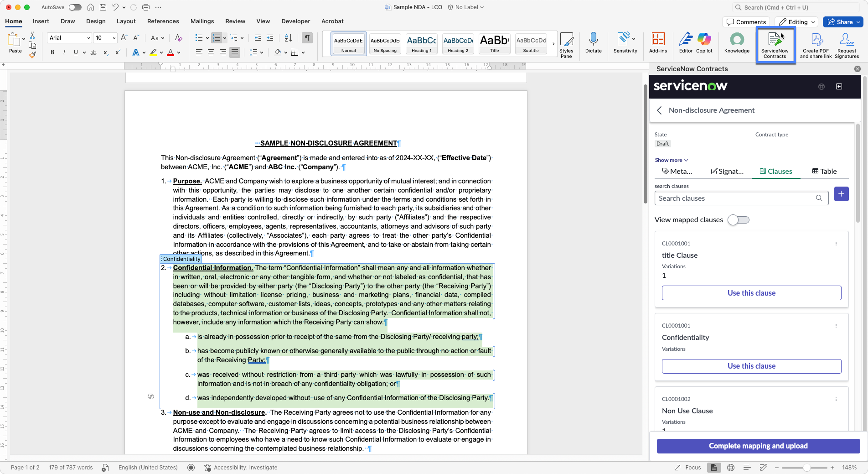Sort paragraph contents
Viewport: 868px width, 474px height.
[288, 38]
